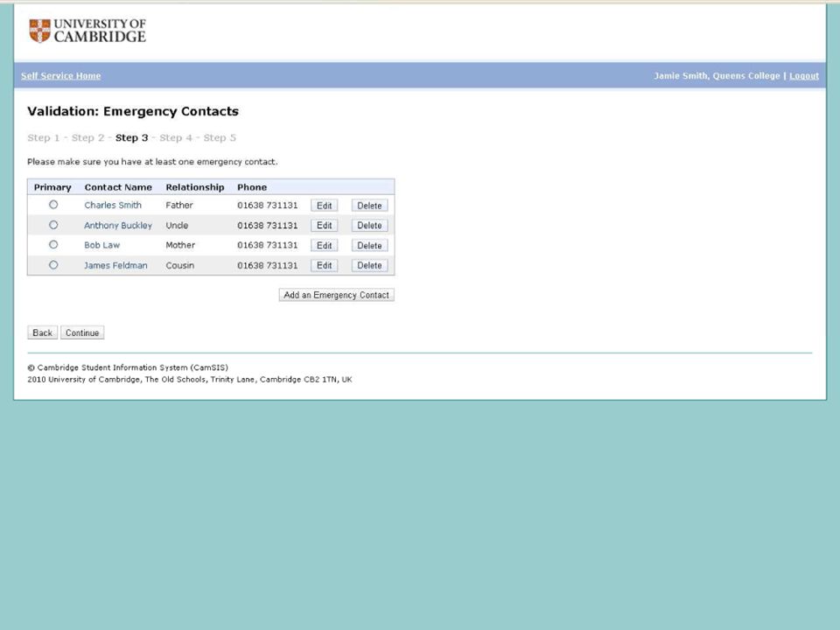
Task: Click the Validation: Emergency Contacts heading
Action: [133, 111]
